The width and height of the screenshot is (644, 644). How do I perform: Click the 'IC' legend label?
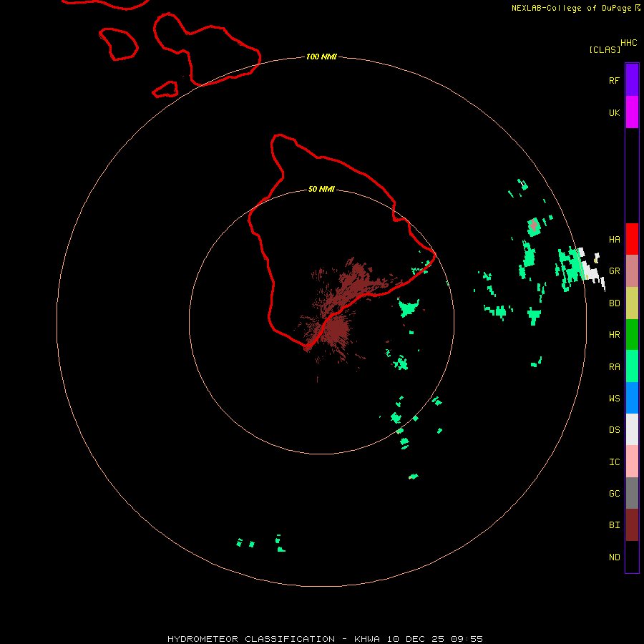[614, 462]
